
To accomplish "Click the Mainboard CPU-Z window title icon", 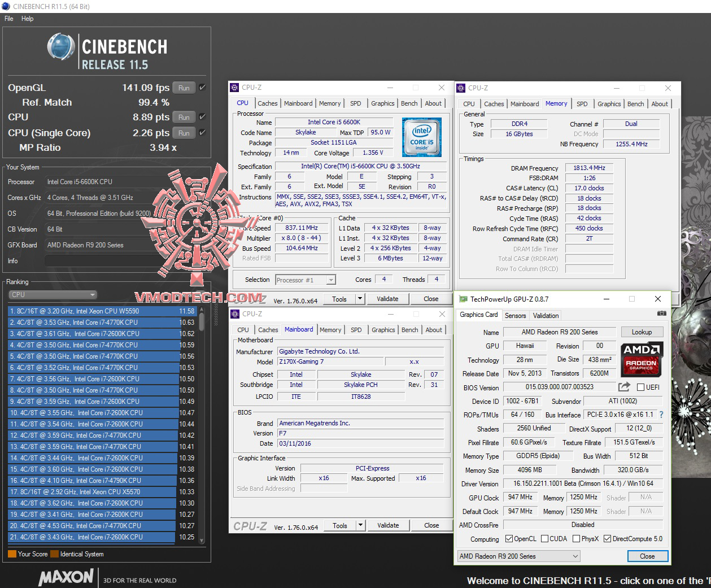I will pyautogui.click(x=235, y=314).
